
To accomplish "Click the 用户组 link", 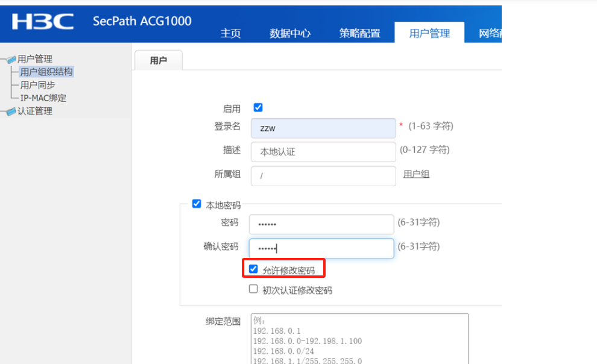I will [417, 174].
